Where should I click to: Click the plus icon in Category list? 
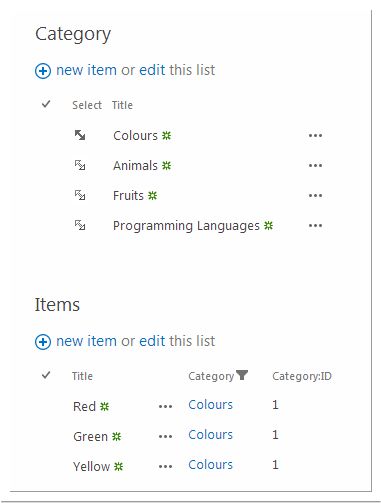click(43, 71)
